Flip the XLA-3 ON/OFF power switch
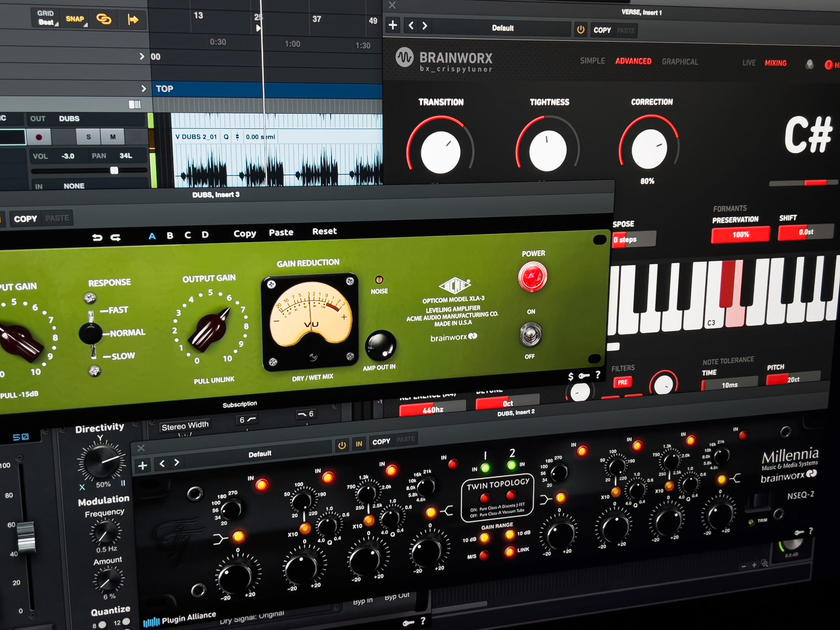840x630 pixels. [x=531, y=335]
